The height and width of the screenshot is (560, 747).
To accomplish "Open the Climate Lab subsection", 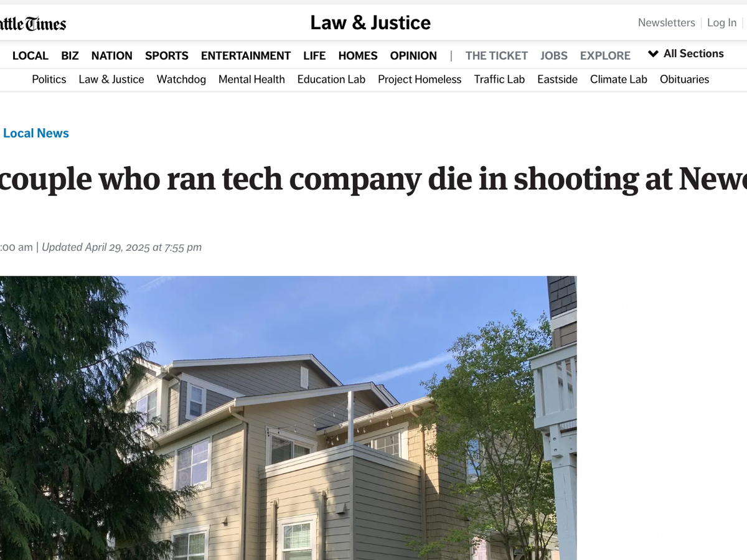I will 619,79.
